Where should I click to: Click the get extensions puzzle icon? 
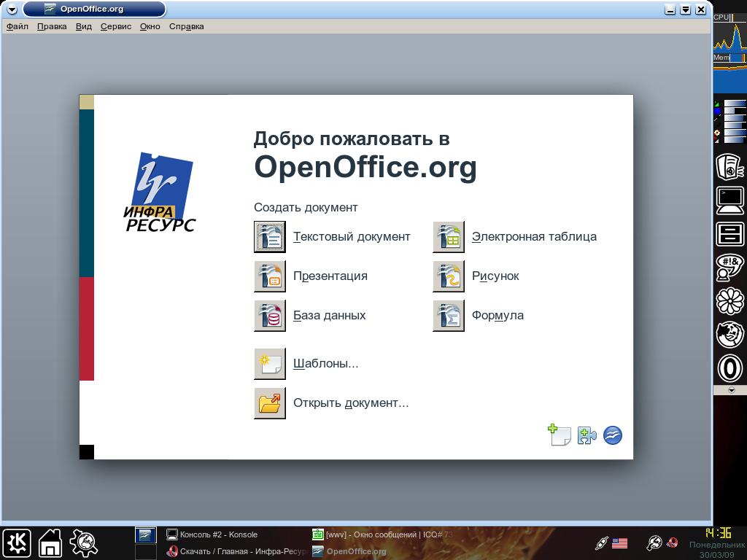(587, 435)
